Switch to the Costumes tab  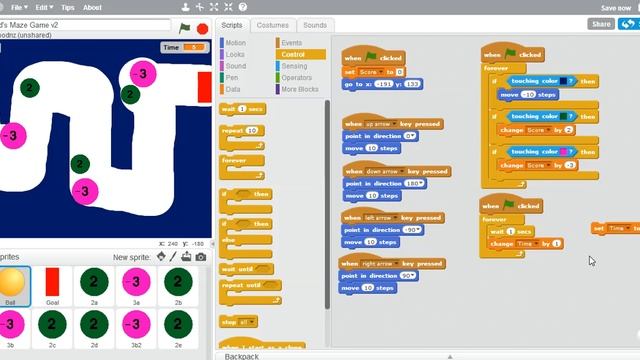(273, 25)
